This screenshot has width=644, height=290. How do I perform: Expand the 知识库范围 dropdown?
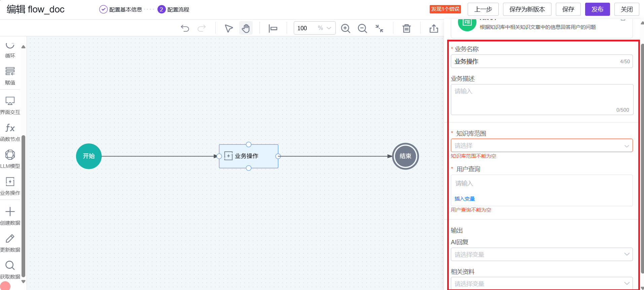pyautogui.click(x=541, y=146)
